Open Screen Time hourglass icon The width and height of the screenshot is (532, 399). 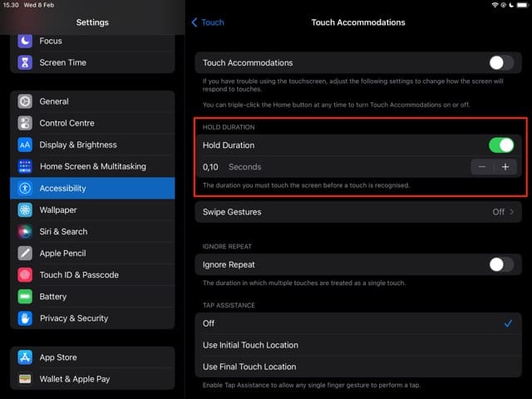point(25,62)
